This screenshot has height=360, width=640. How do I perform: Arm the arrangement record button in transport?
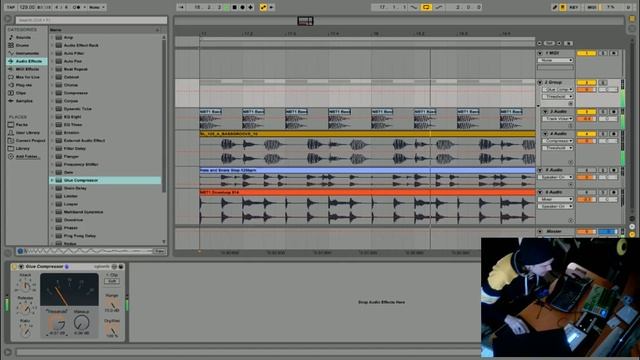[242, 7]
